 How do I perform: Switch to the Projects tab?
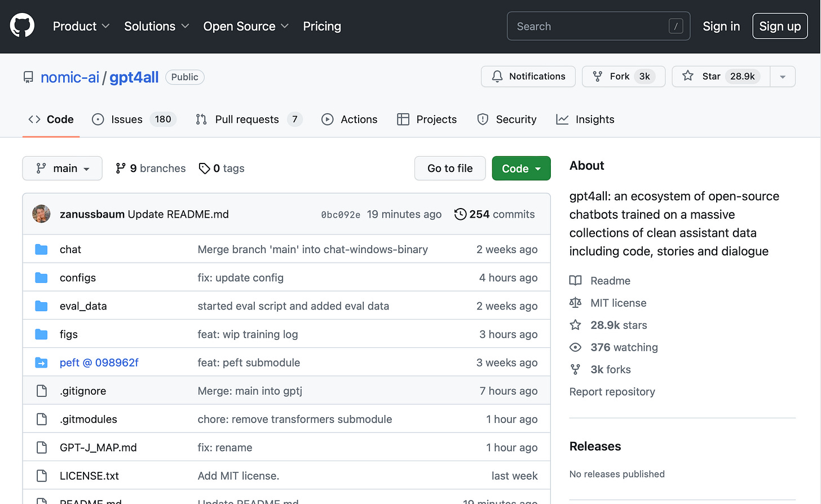click(x=427, y=120)
